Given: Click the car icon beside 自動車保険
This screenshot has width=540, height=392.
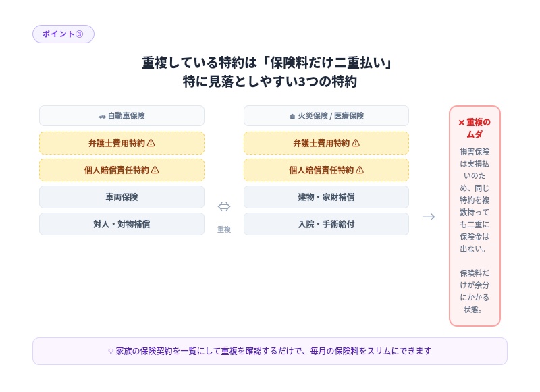Looking at the screenshot, I should (102, 116).
